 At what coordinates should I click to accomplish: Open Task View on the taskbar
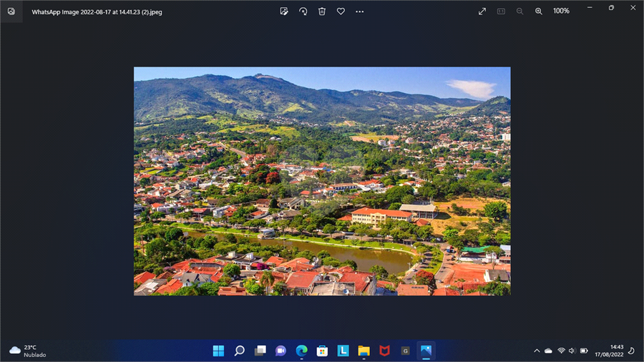pos(260,351)
